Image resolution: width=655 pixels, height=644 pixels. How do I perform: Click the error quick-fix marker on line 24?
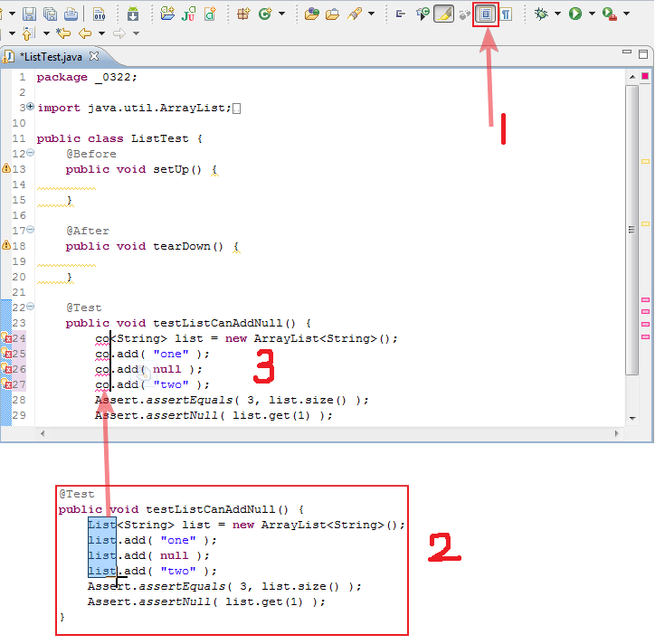tap(6, 337)
